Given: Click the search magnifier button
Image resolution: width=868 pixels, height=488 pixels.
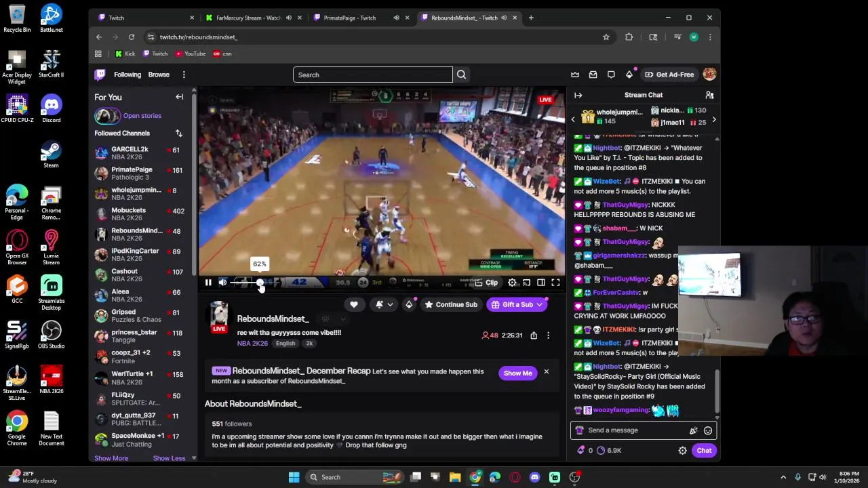Looking at the screenshot, I should (x=461, y=75).
